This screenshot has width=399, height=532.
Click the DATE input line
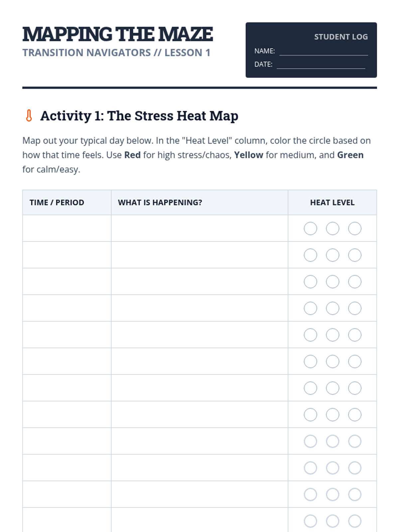coord(321,65)
